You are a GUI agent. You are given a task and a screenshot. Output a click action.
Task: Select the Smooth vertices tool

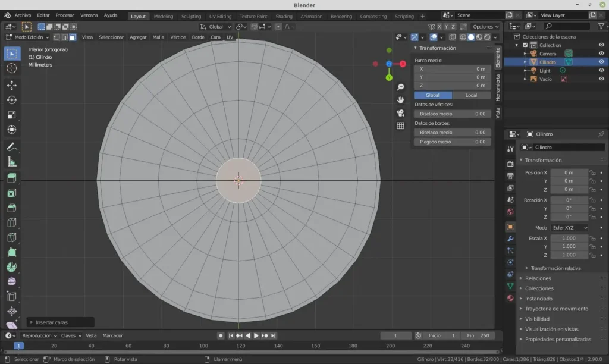click(x=12, y=282)
